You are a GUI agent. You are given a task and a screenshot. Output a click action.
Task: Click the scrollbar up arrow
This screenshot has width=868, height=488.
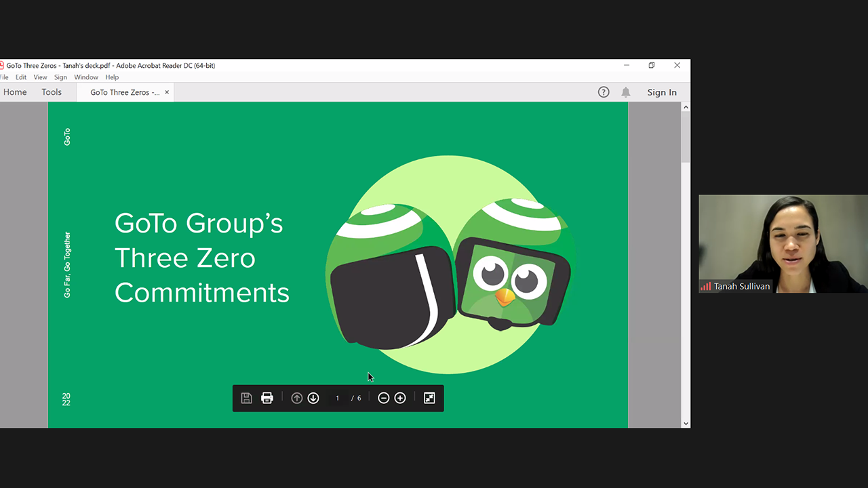coord(686,107)
